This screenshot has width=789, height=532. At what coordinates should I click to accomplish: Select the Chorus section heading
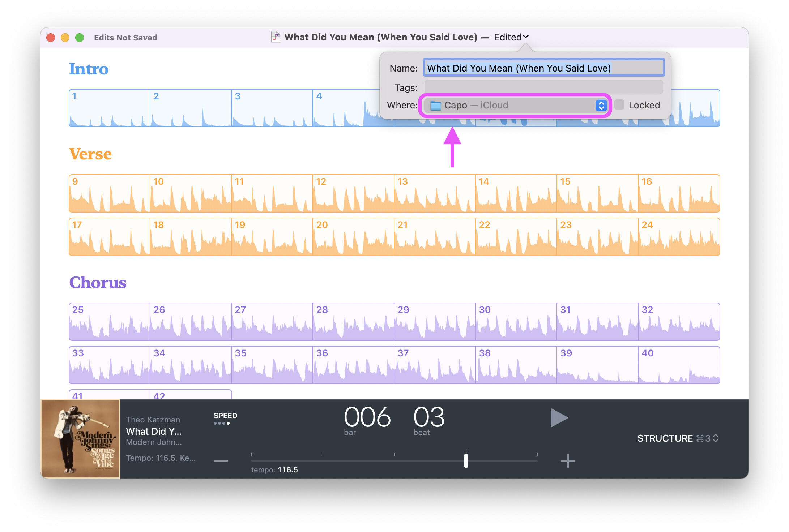tap(98, 283)
